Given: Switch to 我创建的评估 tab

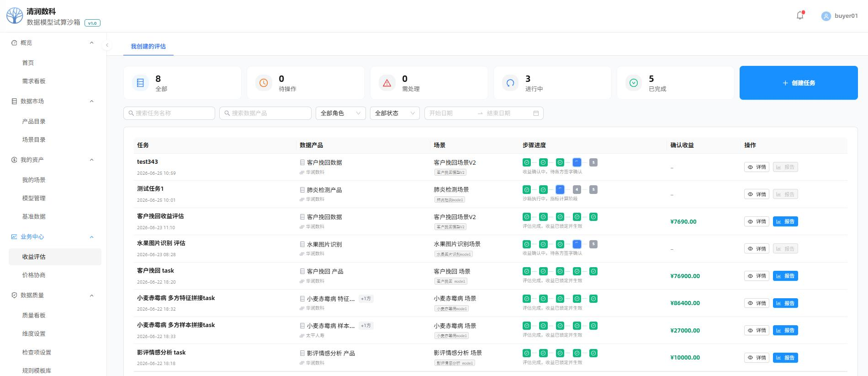Looking at the screenshot, I should click(x=148, y=46).
